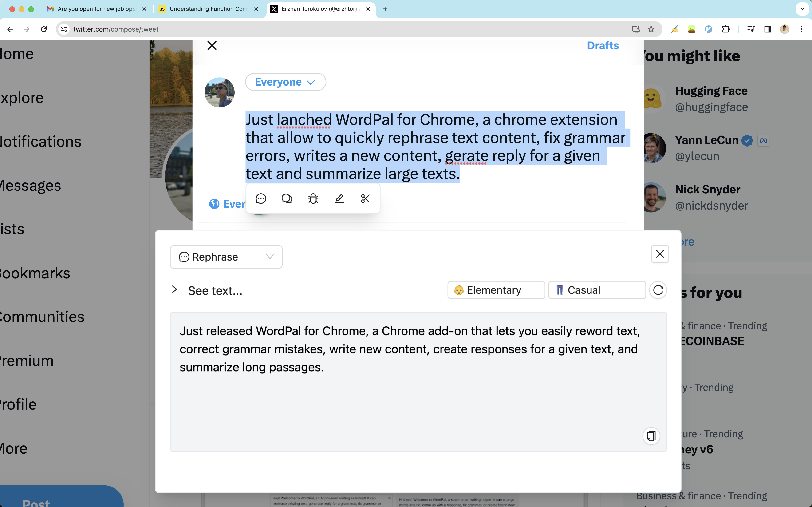Open Premium in the sidebar
Screen dimensions: 812x507
(27, 361)
